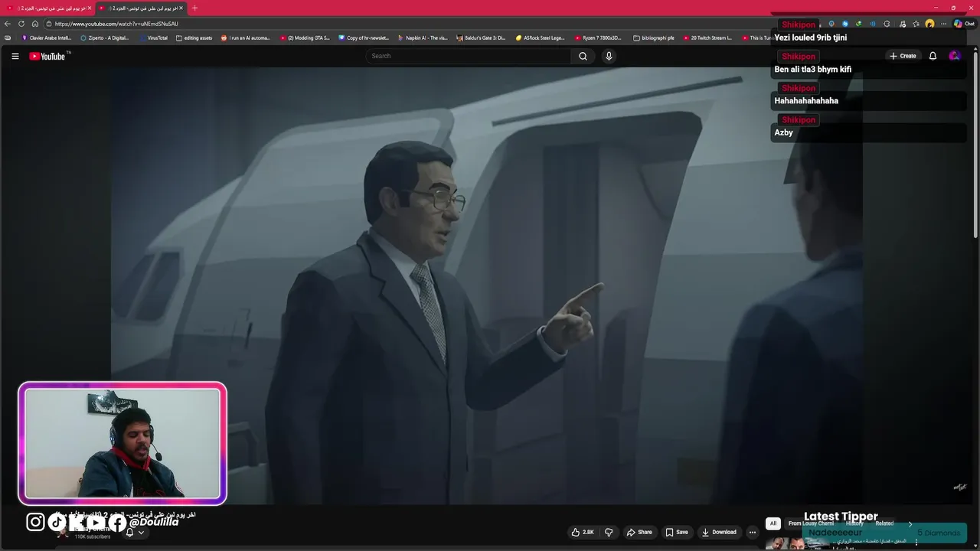The height and width of the screenshot is (551, 980).
Task: Click the search magnifier button
Action: tap(583, 56)
